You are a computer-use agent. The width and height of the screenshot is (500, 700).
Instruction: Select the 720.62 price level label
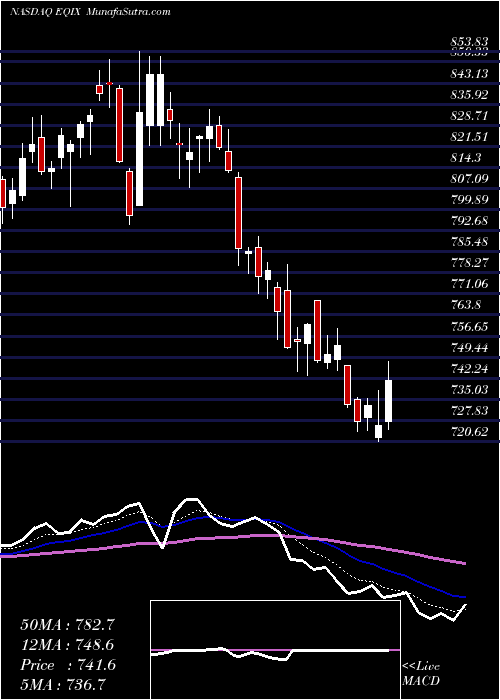pyautogui.click(x=469, y=431)
